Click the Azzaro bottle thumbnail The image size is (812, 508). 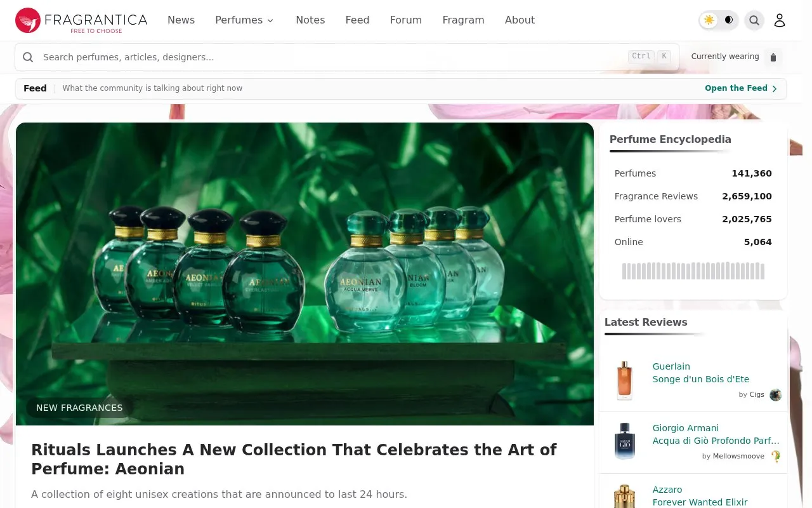point(625,495)
